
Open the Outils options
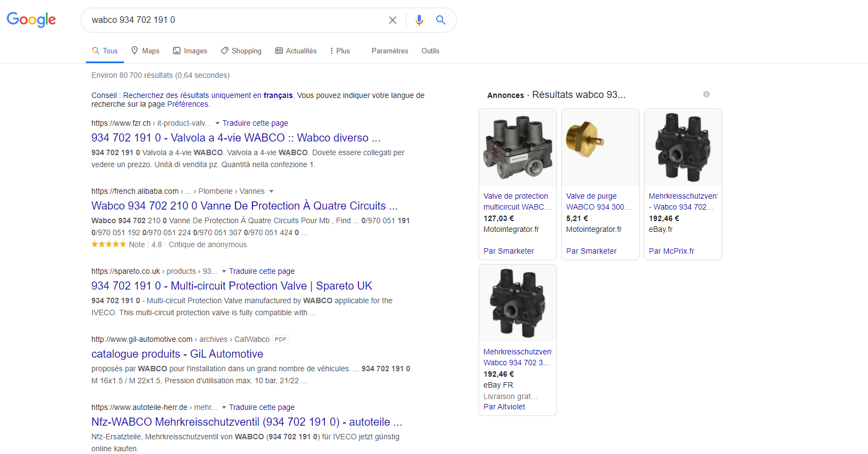pyautogui.click(x=430, y=51)
